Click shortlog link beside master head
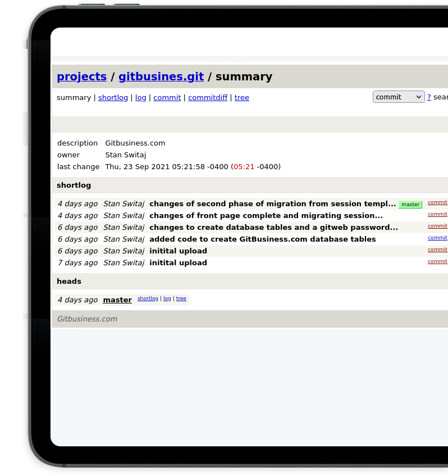Image resolution: width=448 pixels, height=476 pixels. tap(148, 298)
